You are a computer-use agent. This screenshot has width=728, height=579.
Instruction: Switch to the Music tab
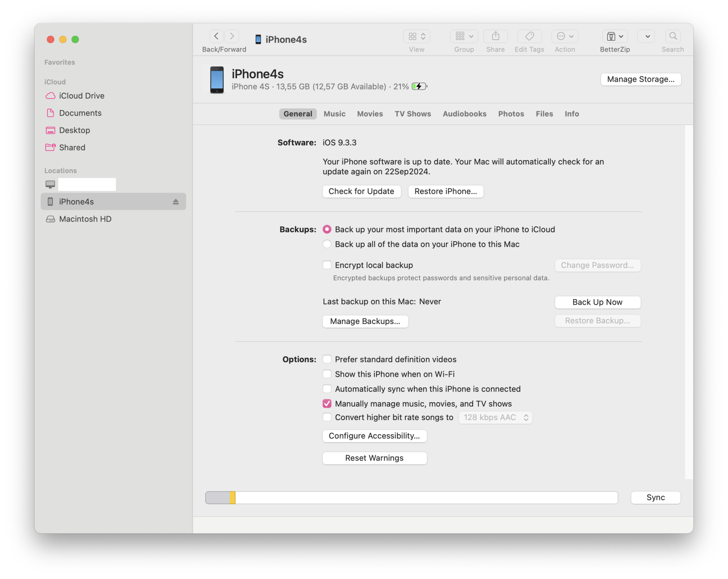pyautogui.click(x=335, y=114)
